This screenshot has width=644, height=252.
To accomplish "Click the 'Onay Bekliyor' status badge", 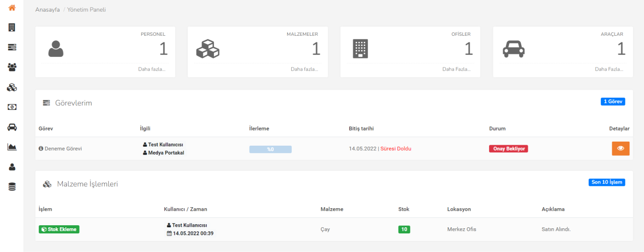I will tap(508, 149).
